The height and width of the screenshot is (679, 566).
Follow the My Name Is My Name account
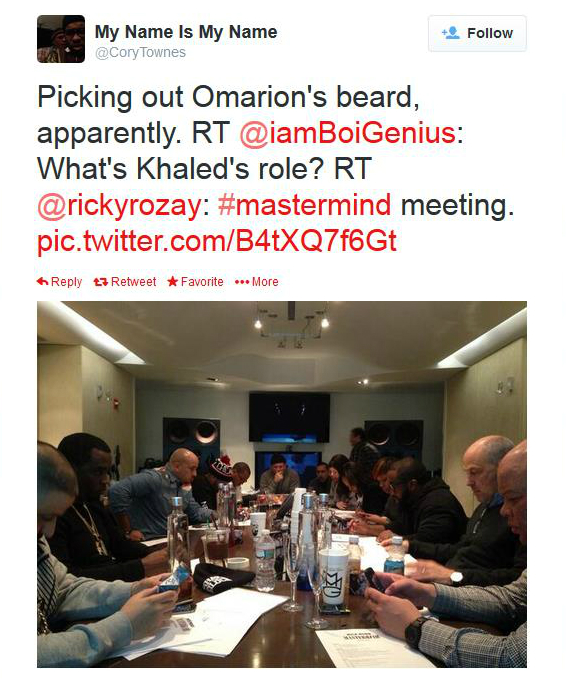pos(477,33)
